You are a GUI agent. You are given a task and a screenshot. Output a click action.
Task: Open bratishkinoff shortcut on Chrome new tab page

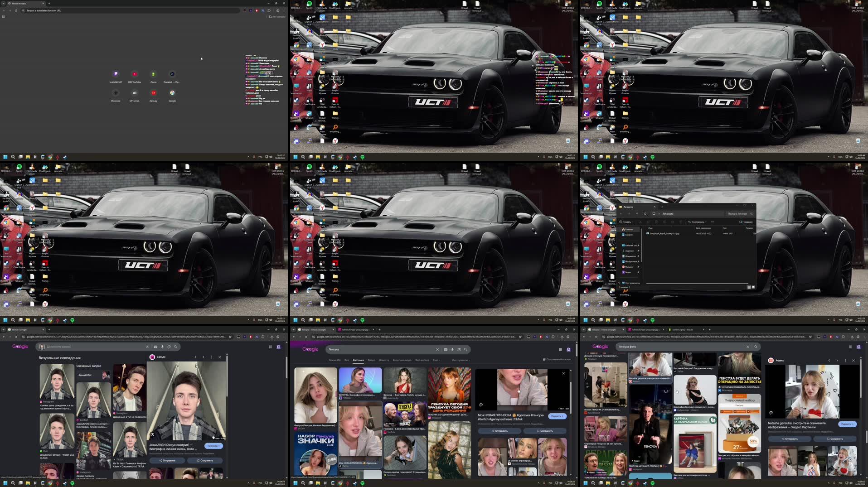pyautogui.click(x=116, y=76)
